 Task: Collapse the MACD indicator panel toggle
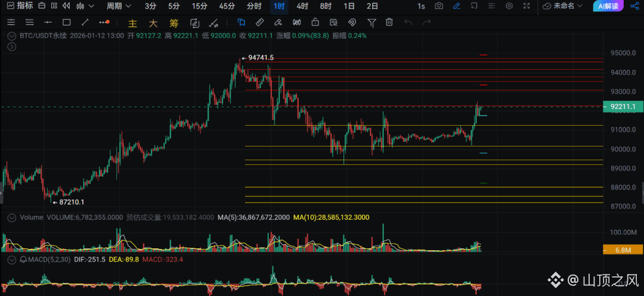pos(11,260)
